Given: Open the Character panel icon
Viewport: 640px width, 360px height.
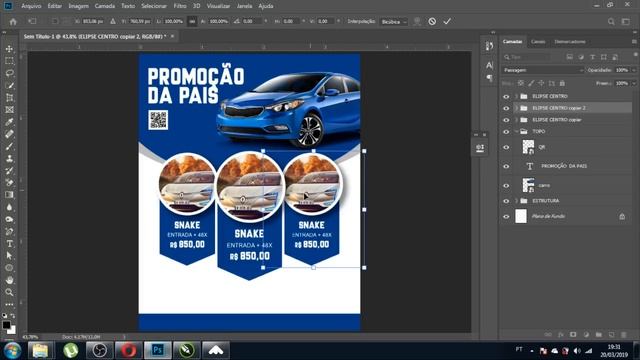Looking at the screenshot, I should pyautogui.click(x=489, y=65).
